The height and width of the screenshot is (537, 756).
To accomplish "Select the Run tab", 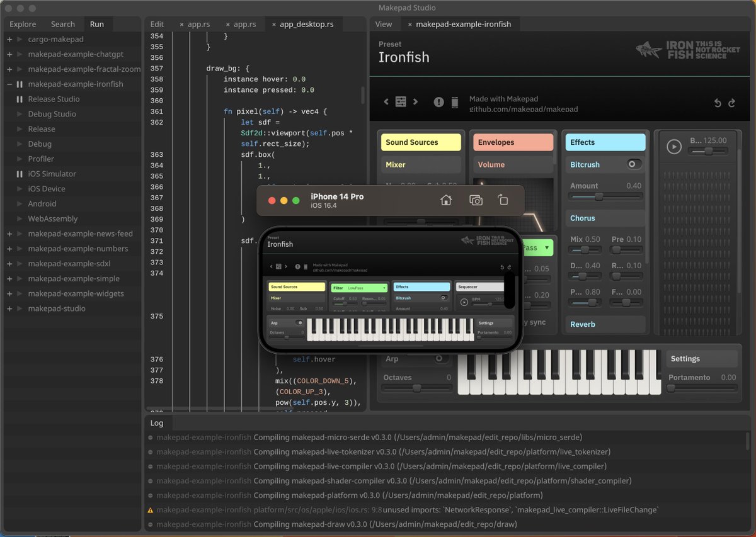I will 97,24.
